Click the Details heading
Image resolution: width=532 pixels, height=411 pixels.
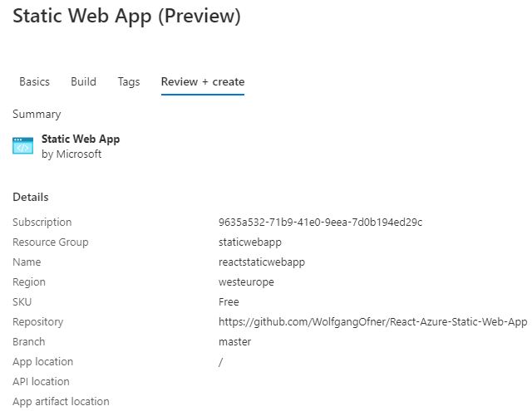[x=31, y=198]
